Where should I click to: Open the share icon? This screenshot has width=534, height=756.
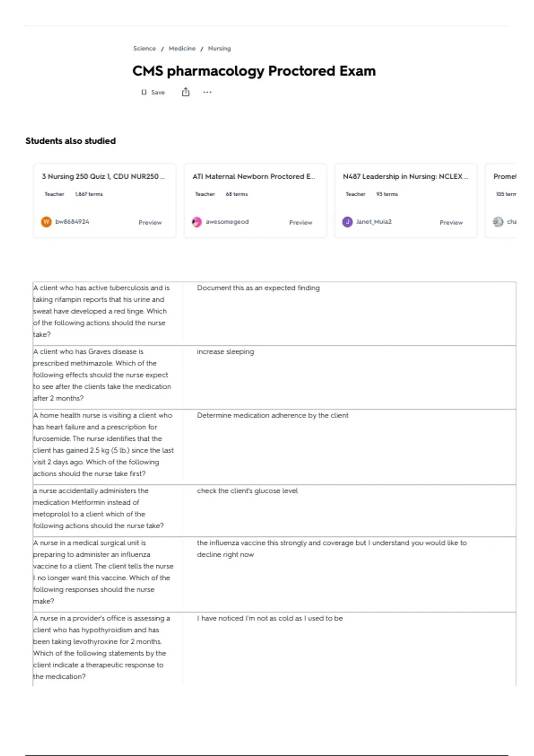tap(186, 92)
